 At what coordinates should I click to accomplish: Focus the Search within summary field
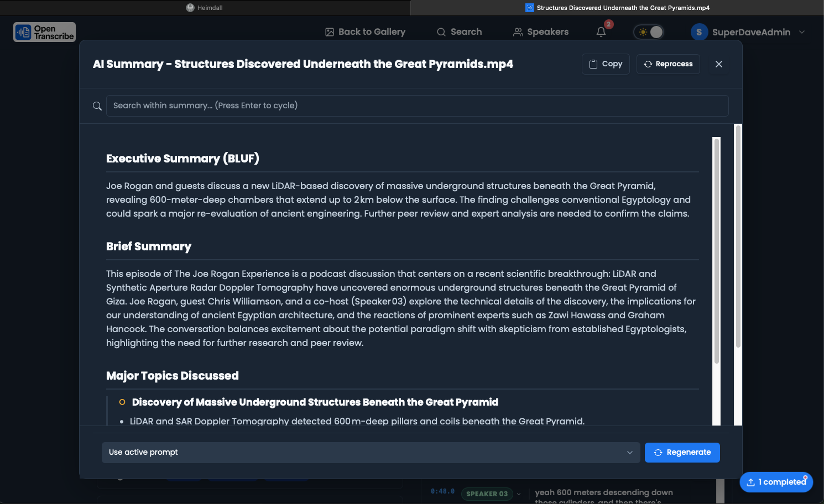pos(417,106)
